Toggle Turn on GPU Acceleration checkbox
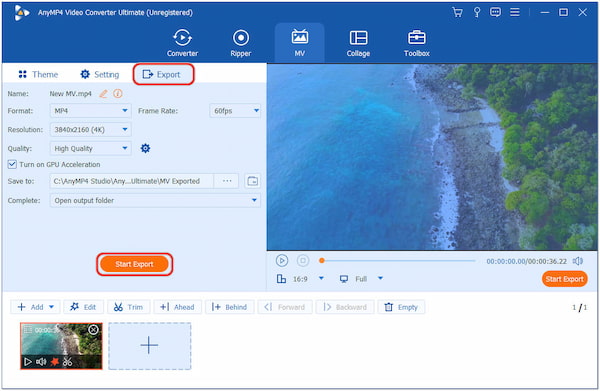The width and height of the screenshot is (600, 391). (x=12, y=165)
